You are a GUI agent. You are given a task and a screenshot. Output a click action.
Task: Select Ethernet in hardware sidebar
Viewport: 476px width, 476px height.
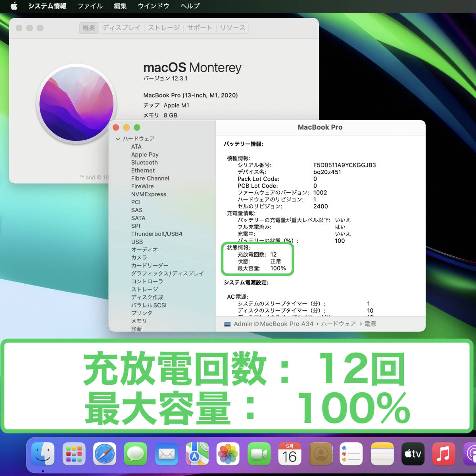coord(143,171)
